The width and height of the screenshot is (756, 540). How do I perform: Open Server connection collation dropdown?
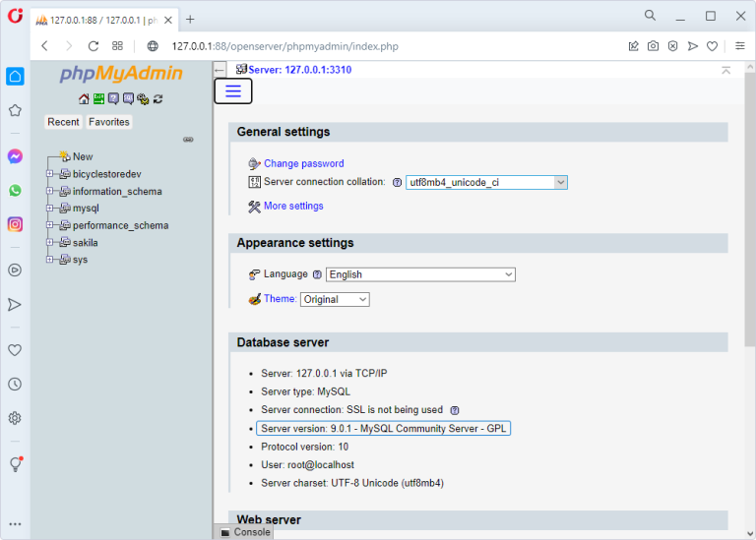[x=486, y=183]
